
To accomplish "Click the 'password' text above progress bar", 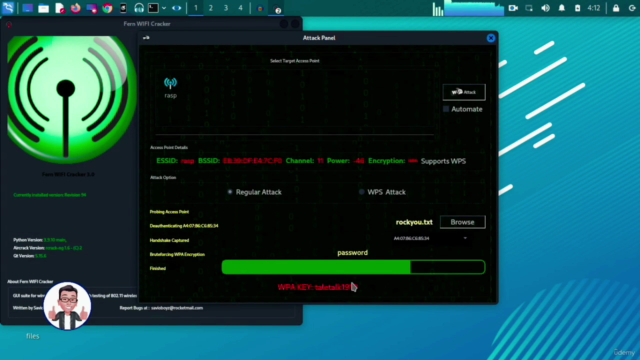I will (x=353, y=253).
